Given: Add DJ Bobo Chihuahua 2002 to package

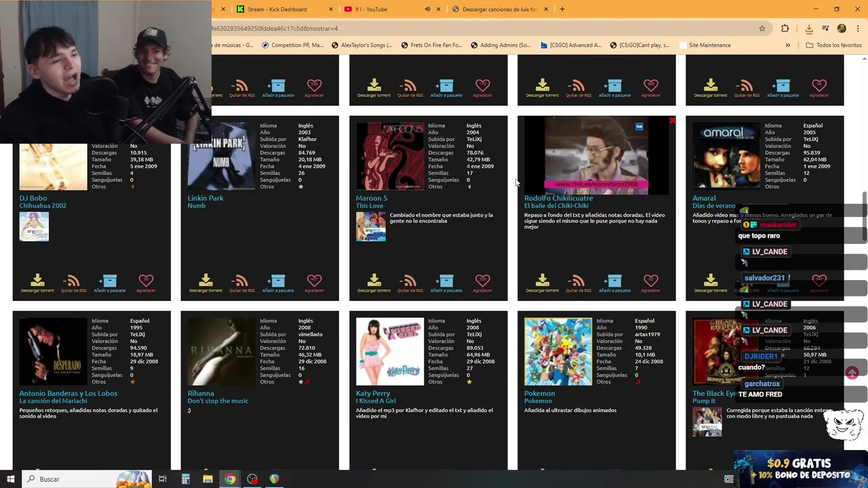Looking at the screenshot, I should click(x=109, y=283).
